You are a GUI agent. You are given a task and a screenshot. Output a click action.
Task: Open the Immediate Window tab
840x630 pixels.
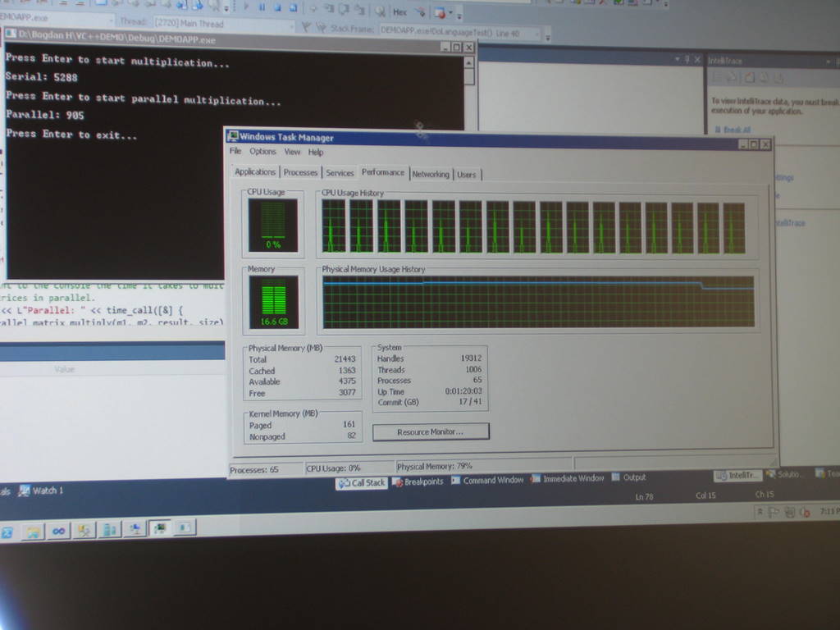(568, 478)
